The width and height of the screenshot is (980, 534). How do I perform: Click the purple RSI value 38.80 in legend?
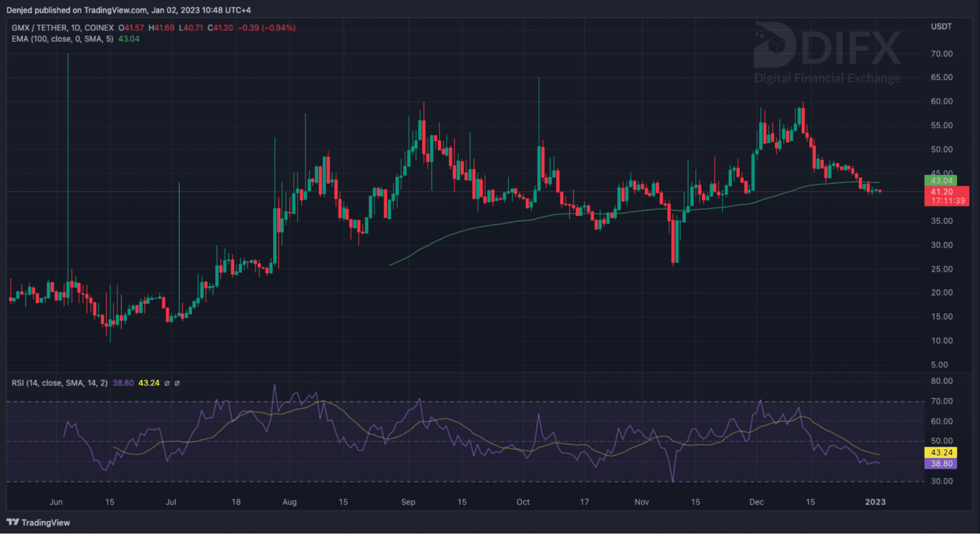point(123,383)
